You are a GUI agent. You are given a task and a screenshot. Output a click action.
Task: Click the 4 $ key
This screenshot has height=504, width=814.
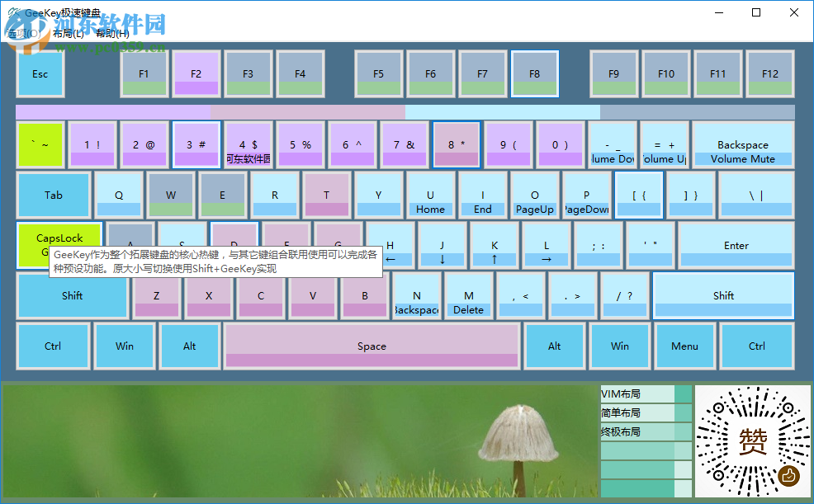click(248, 144)
